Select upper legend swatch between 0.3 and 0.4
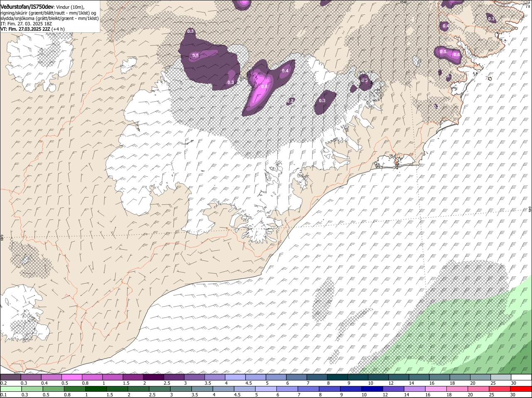The width and height of the screenshot is (532, 398). [x=31, y=377]
